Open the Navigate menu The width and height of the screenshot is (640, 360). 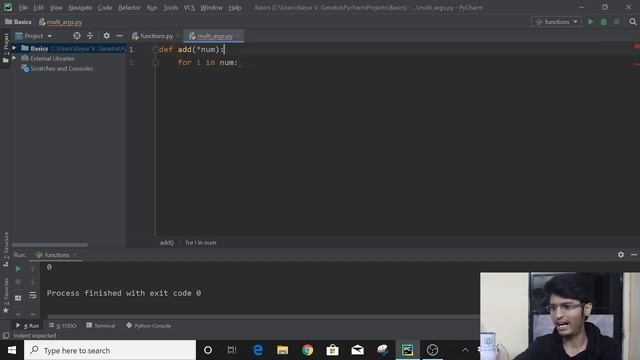tap(80, 8)
